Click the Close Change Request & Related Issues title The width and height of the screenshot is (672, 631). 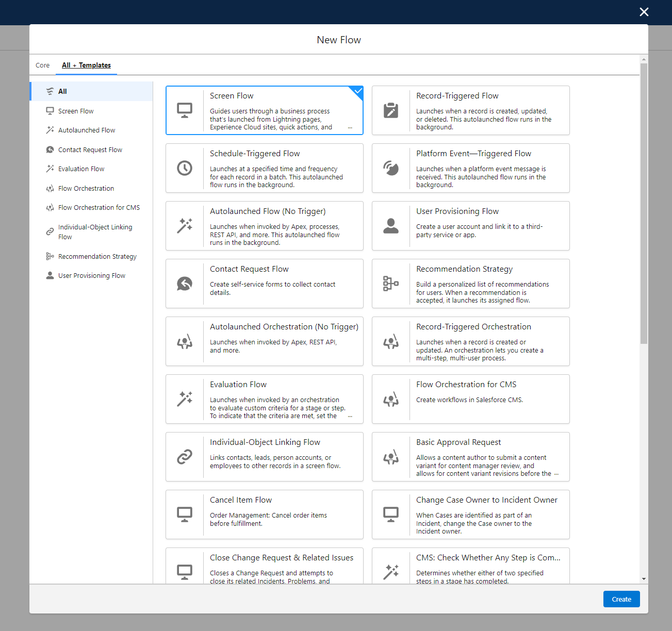[282, 558]
